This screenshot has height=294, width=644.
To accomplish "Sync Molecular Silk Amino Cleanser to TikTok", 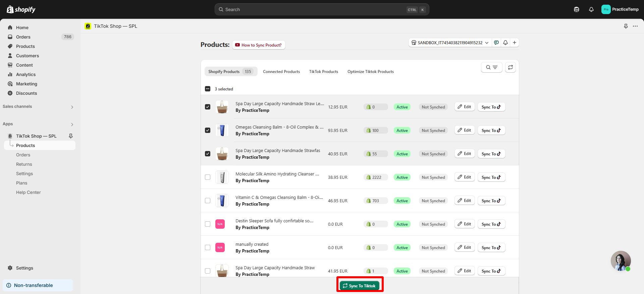I will point(491,177).
